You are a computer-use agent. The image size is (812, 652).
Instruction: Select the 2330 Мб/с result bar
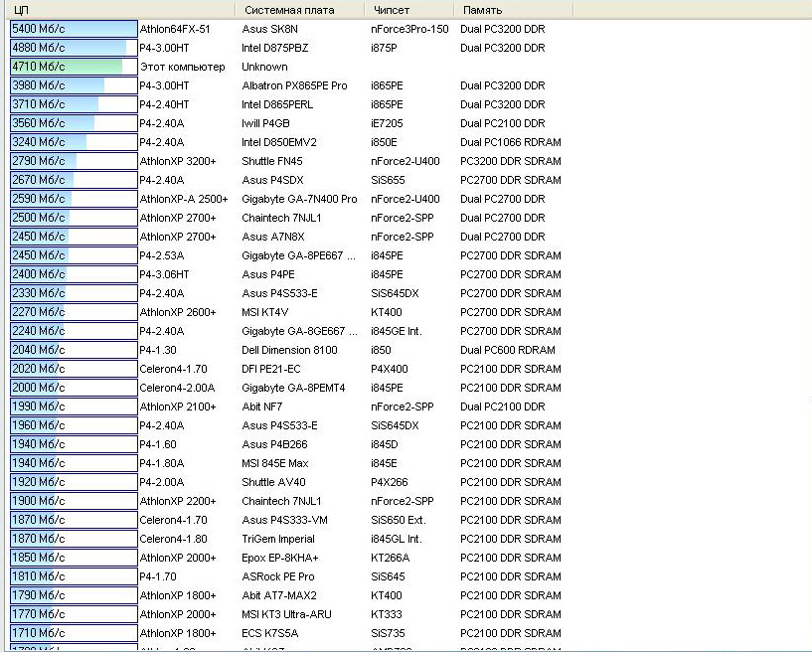click(x=74, y=293)
